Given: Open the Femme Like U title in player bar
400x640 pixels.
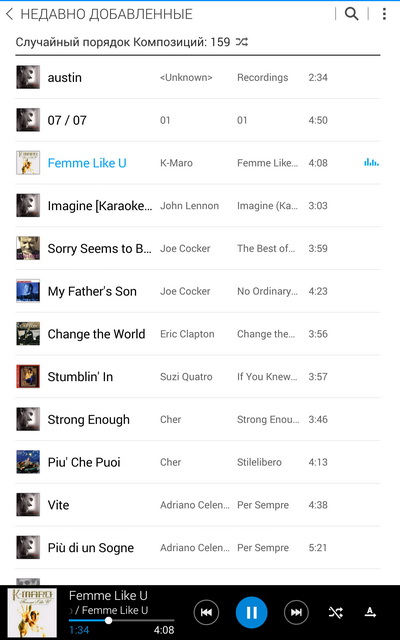Looking at the screenshot, I should click(x=108, y=596).
